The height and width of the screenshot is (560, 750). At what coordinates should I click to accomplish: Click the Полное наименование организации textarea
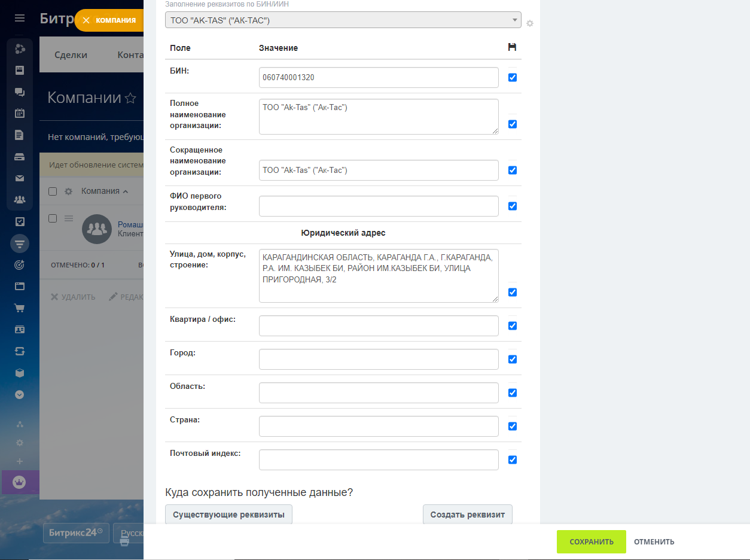tap(379, 117)
